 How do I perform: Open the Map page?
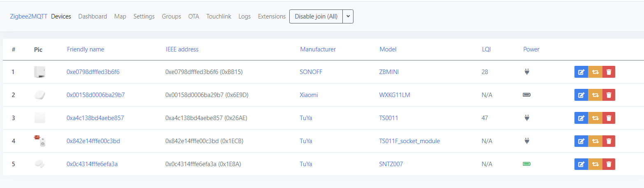[120, 16]
